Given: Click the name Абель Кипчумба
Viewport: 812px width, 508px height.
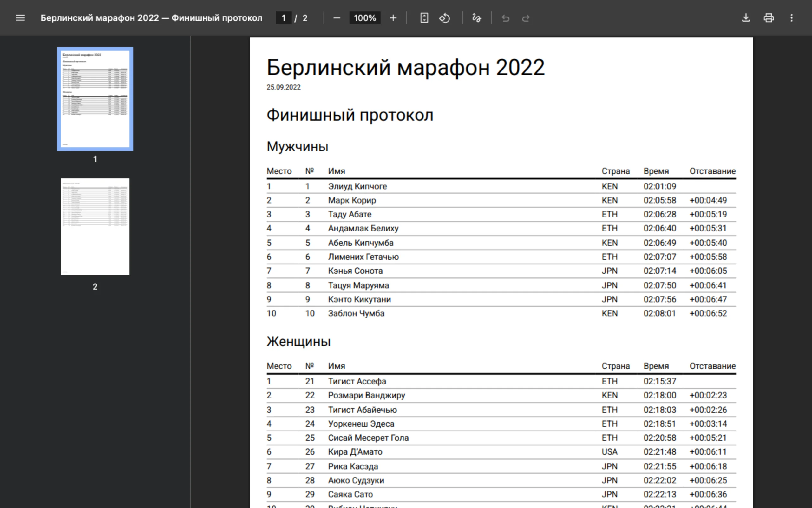Looking at the screenshot, I should click(361, 243).
